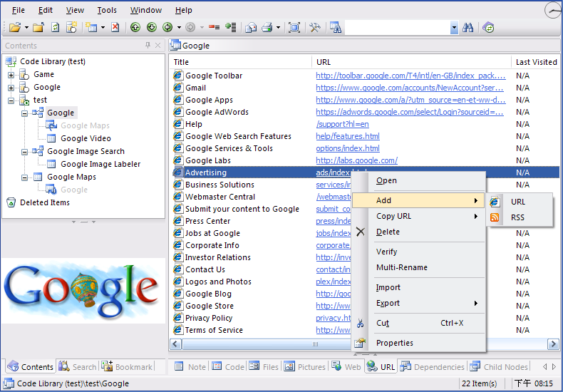Viewport: 563px width, 392px height.
Task: Open the Export submenu arrow
Action: 476,304
